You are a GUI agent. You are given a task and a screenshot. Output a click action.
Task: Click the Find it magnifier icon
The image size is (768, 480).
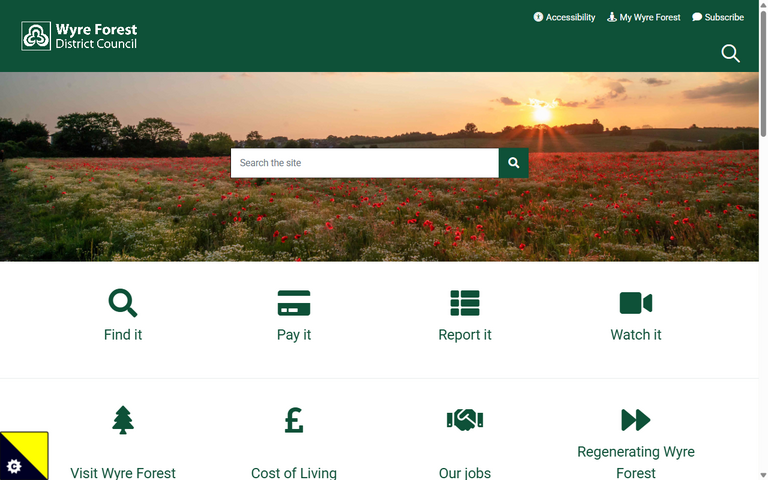[x=123, y=302]
